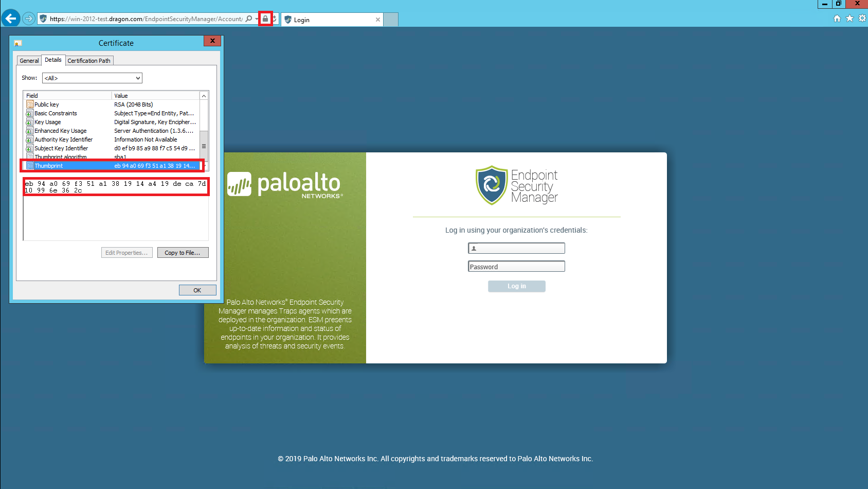Close the Certificate dialog
This screenshot has height=489, width=868.
coord(212,41)
